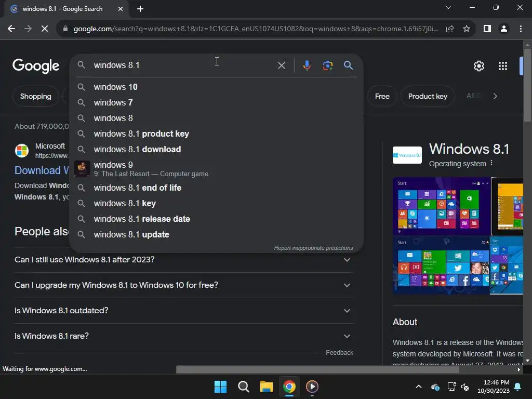The width and height of the screenshot is (532, 399).
Task: Click the vertical page scrollbar
Action: (527, 85)
